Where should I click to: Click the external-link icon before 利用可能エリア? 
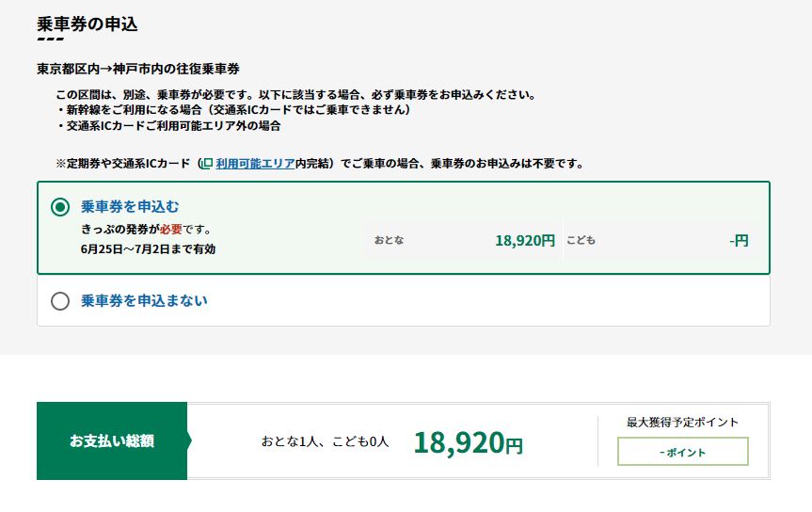pyautogui.click(x=207, y=164)
